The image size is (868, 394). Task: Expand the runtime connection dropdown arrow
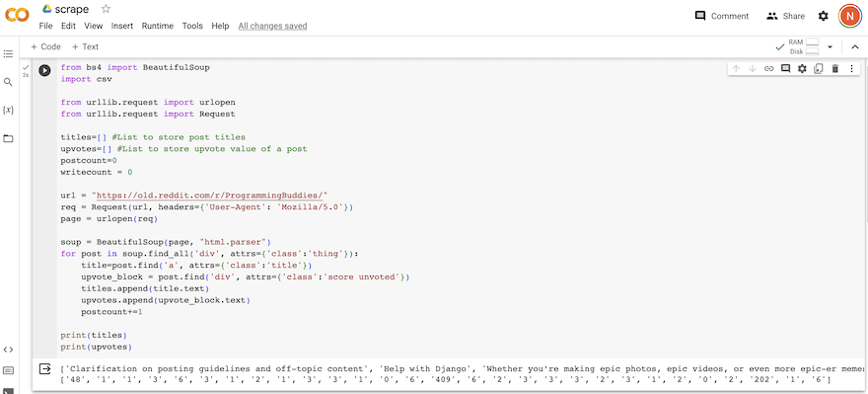(x=830, y=46)
